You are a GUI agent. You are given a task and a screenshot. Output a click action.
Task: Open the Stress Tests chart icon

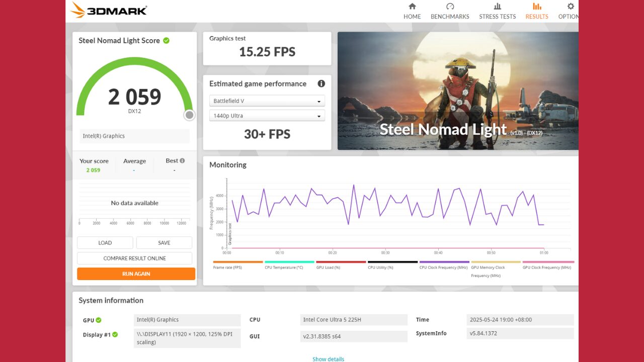tap(497, 7)
